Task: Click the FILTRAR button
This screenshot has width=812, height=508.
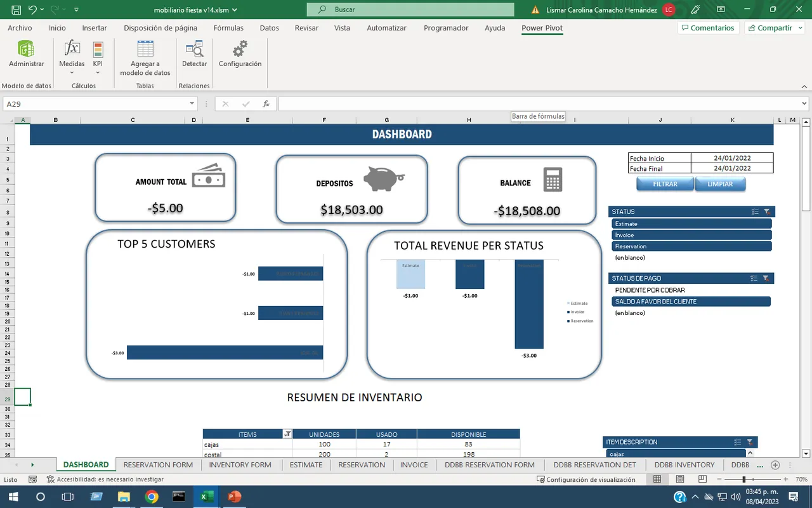Action: pyautogui.click(x=665, y=184)
